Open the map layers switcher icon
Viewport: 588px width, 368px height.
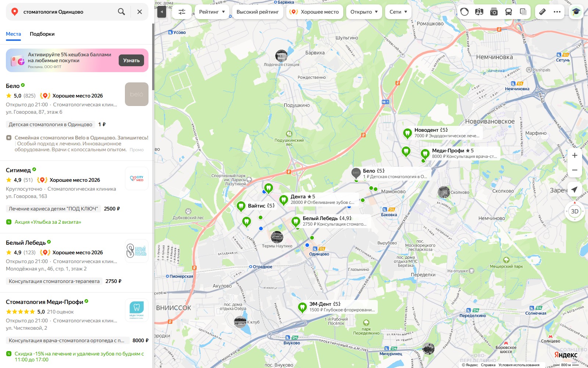click(x=523, y=12)
